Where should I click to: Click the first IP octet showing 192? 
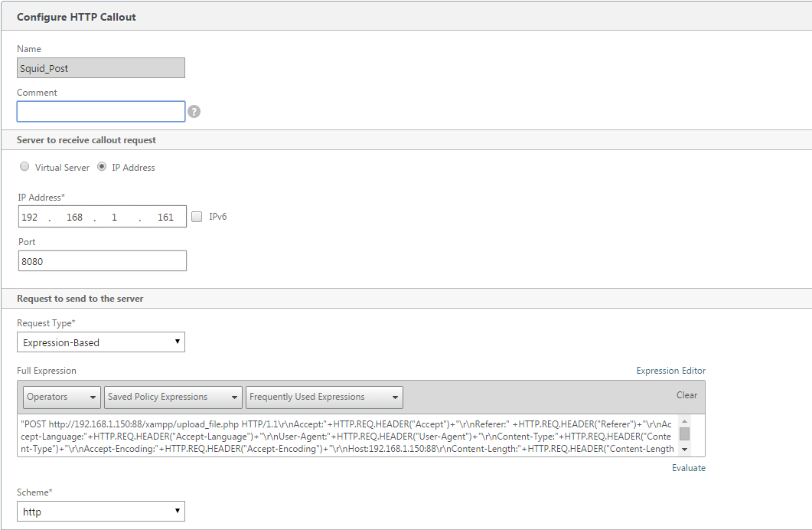click(31, 218)
